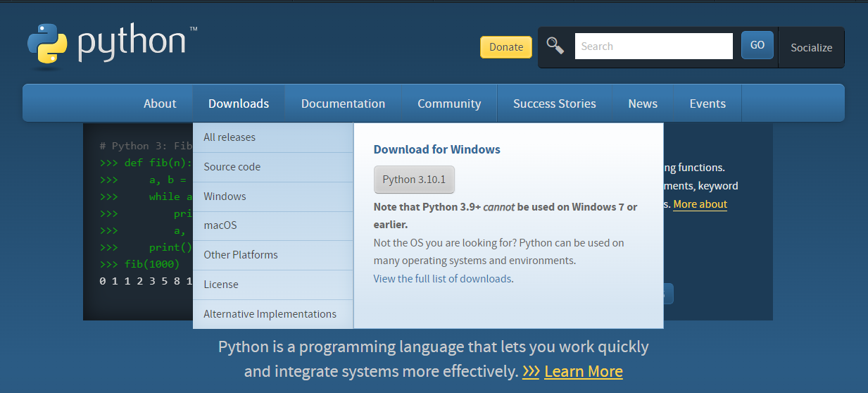Open License from Downloads submenu
The width and height of the screenshot is (868, 393).
tap(273, 285)
